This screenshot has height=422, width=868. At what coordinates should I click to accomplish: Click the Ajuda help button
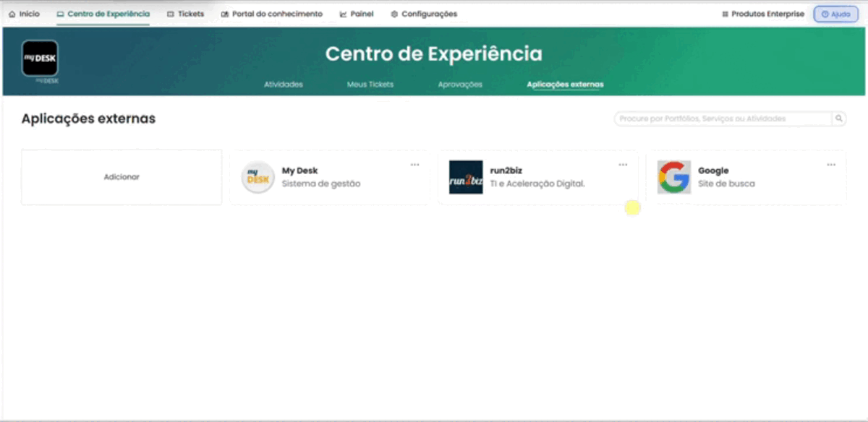pos(835,14)
